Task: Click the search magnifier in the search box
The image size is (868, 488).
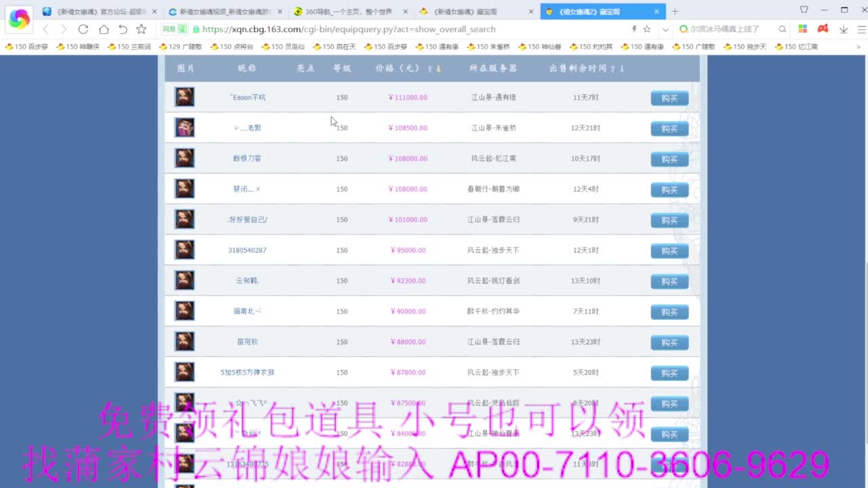Action: [782, 30]
